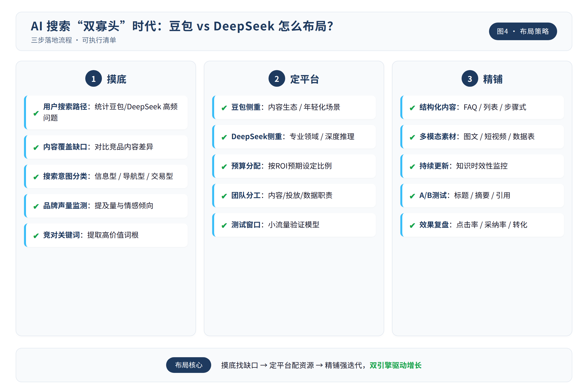The image size is (588, 392).
Task: Click the text 知识时效性监控
Action: [x=482, y=166]
